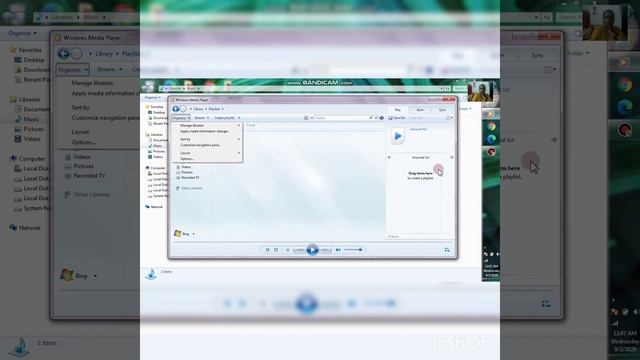
Task: Click Clear list button in sharp list pane
Action: click(416, 118)
